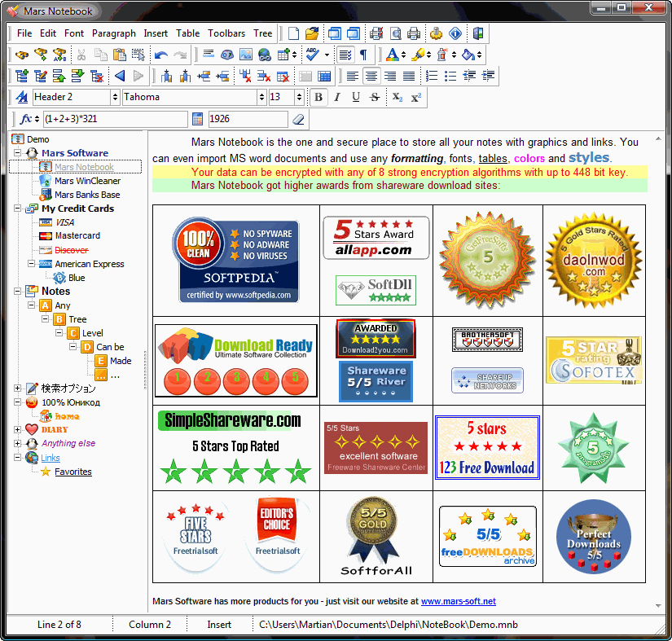Image resolution: width=672 pixels, height=641 pixels.
Task: Toggle Italic formatting
Action: click(336, 97)
